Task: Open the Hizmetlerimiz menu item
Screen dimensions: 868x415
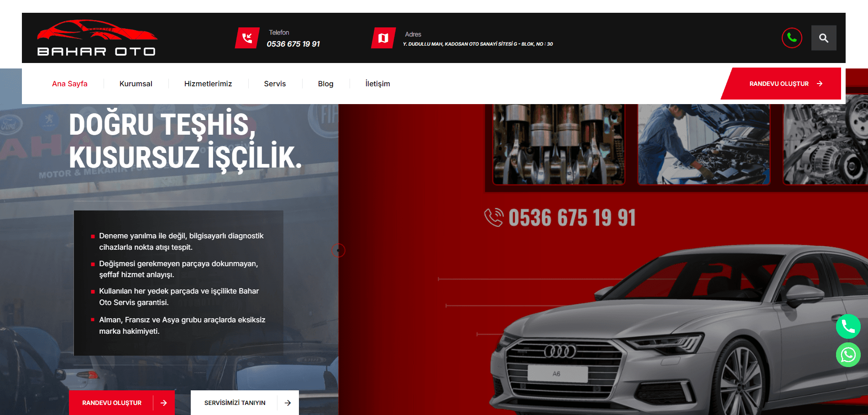Action: pos(208,84)
